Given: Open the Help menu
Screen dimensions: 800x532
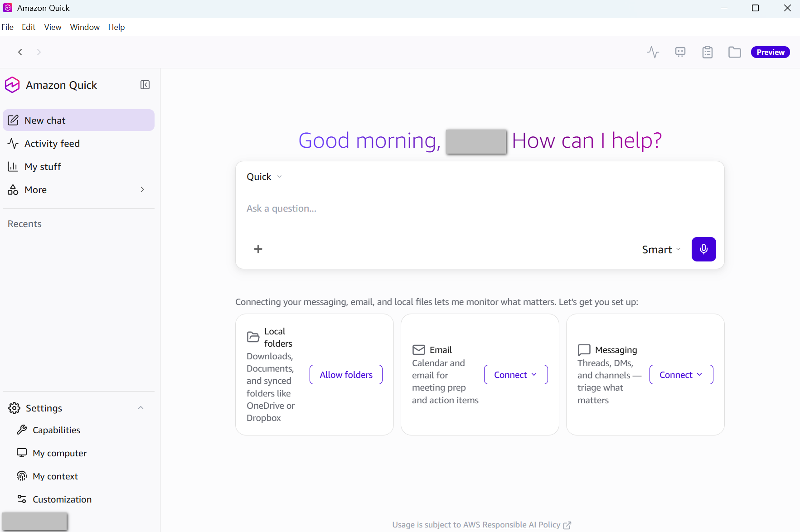Looking at the screenshot, I should pos(116,27).
